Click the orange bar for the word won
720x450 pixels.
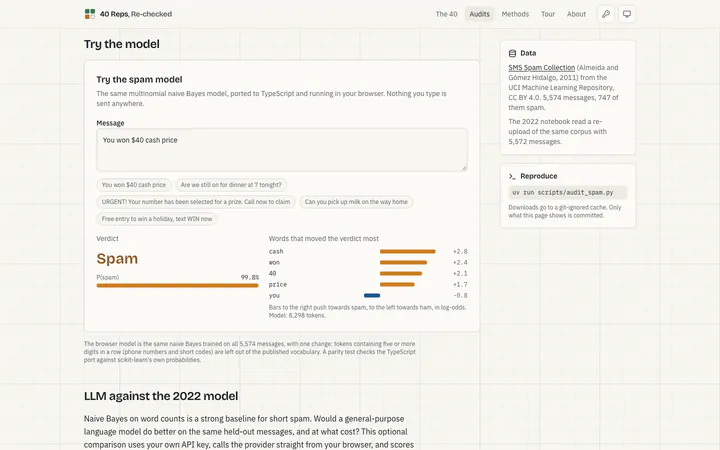point(403,263)
